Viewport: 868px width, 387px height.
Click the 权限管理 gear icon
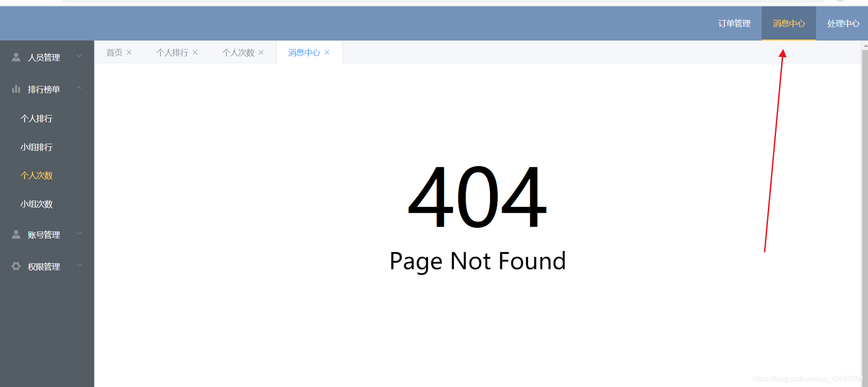coord(16,266)
